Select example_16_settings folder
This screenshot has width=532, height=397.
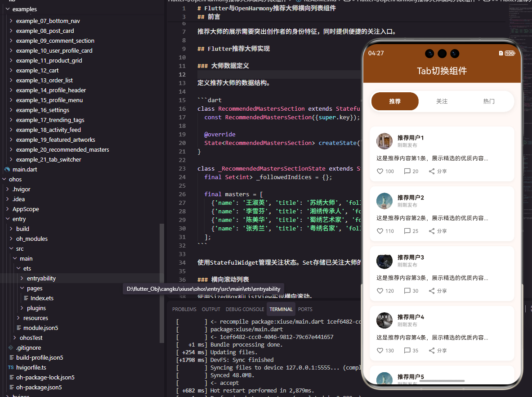point(43,110)
